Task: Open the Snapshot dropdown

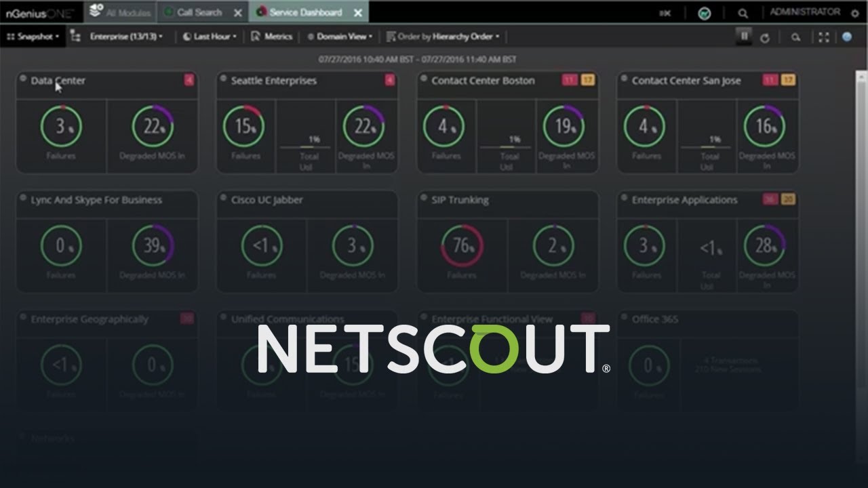Action: coord(33,37)
